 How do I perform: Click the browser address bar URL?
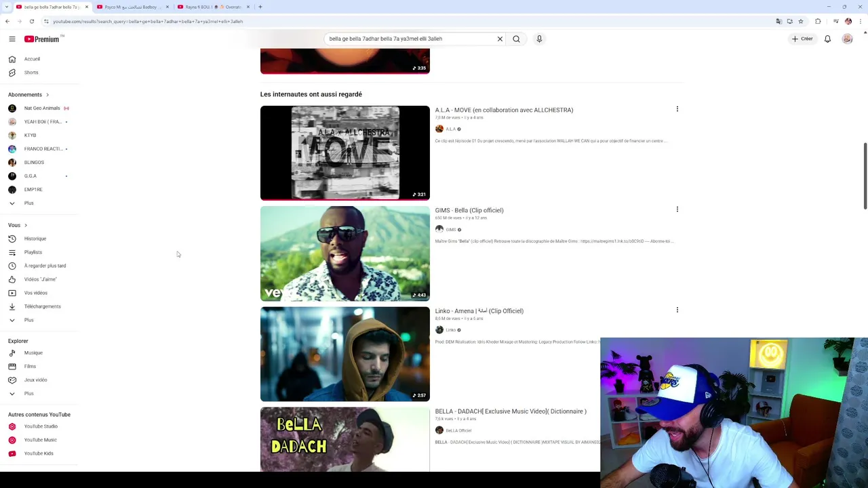click(148, 22)
